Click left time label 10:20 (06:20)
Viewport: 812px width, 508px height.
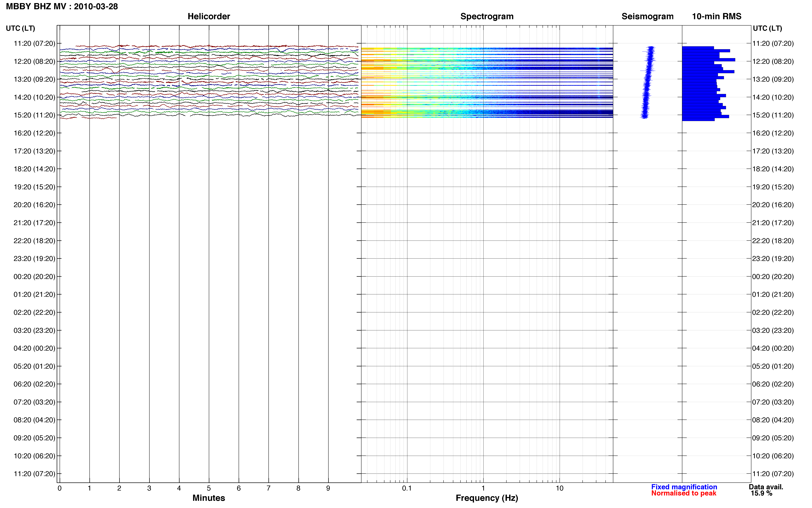click(x=34, y=456)
